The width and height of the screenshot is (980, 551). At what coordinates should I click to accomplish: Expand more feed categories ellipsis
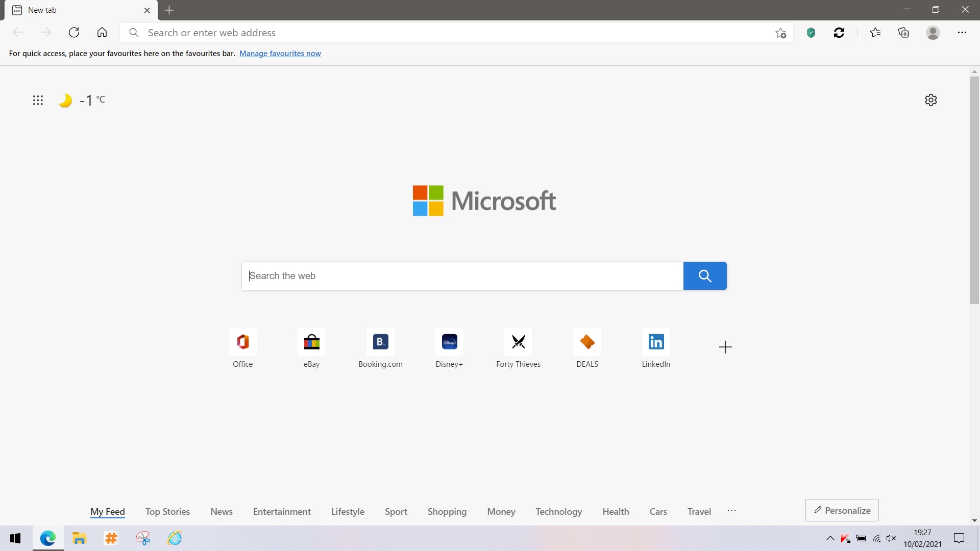pos(731,511)
